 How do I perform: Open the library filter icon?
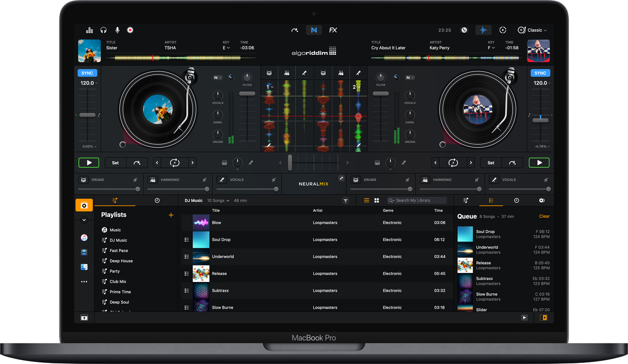pyautogui.click(x=345, y=201)
